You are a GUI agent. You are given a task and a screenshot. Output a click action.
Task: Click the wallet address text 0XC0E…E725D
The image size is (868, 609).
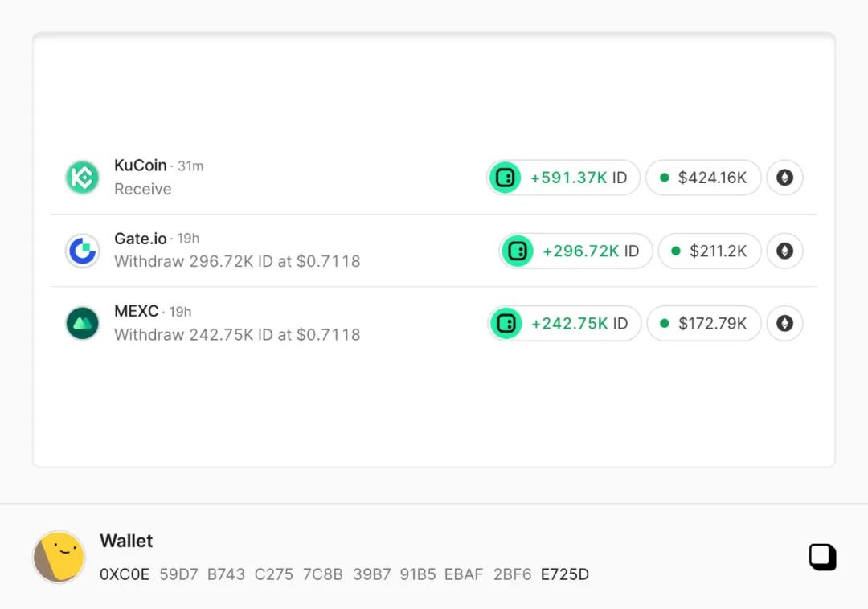tap(344, 574)
